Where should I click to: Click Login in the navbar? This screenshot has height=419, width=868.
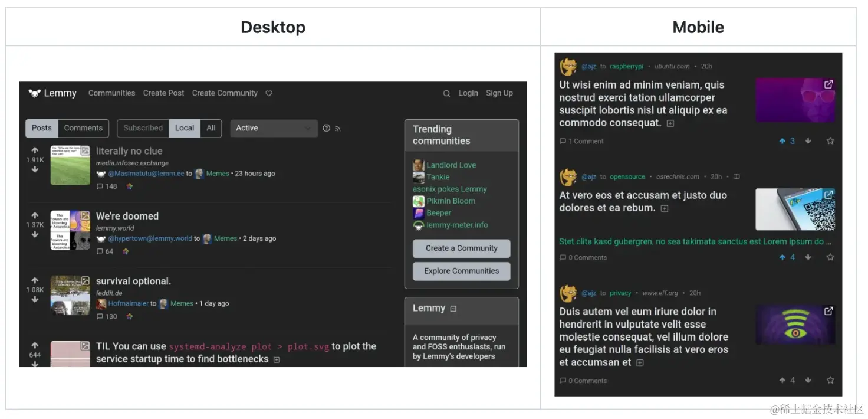coord(468,93)
